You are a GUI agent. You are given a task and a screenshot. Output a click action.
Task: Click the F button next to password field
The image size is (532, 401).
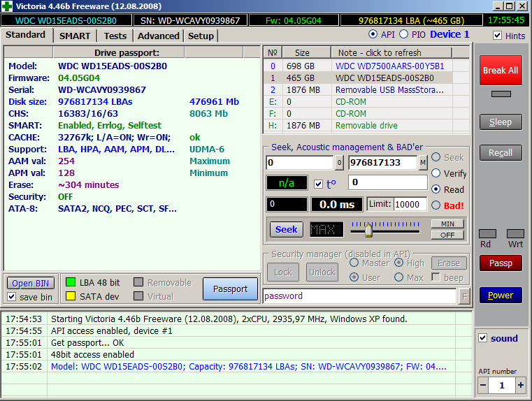pyautogui.click(x=464, y=297)
